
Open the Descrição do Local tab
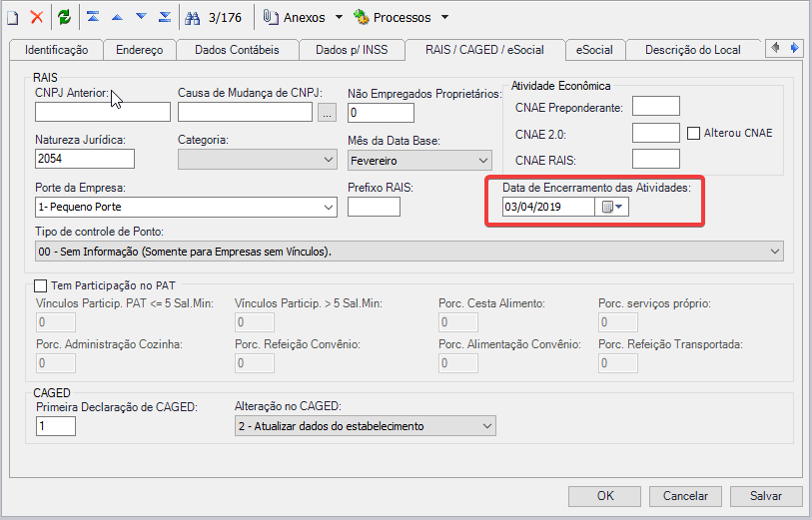pyautogui.click(x=693, y=50)
